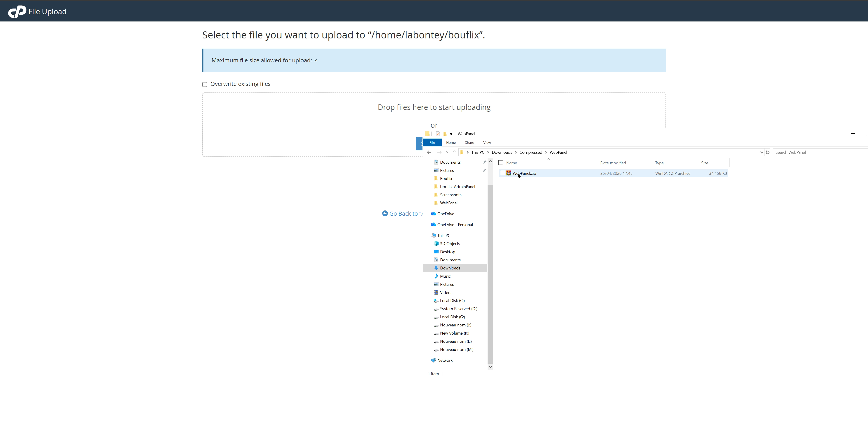Image resolution: width=868 pixels, height=439 pixels.
Task: Click the 3D Objects cube icon
Action: (436, 243)
